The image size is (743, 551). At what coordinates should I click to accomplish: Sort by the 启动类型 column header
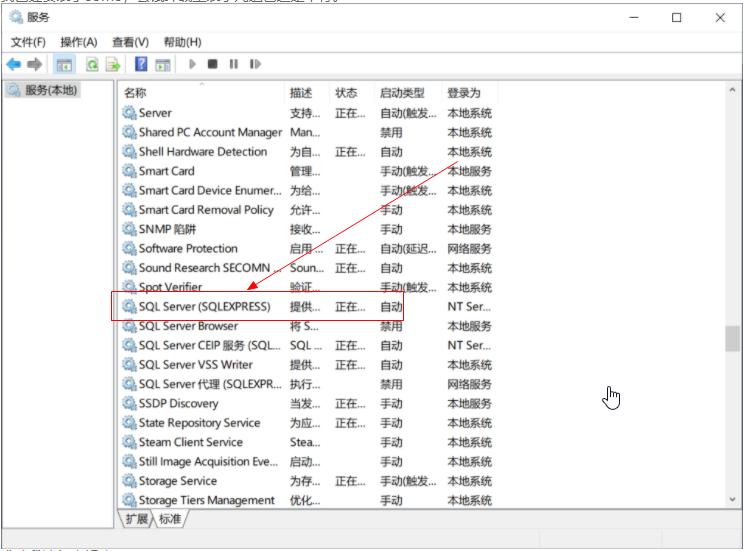(402, 93)
